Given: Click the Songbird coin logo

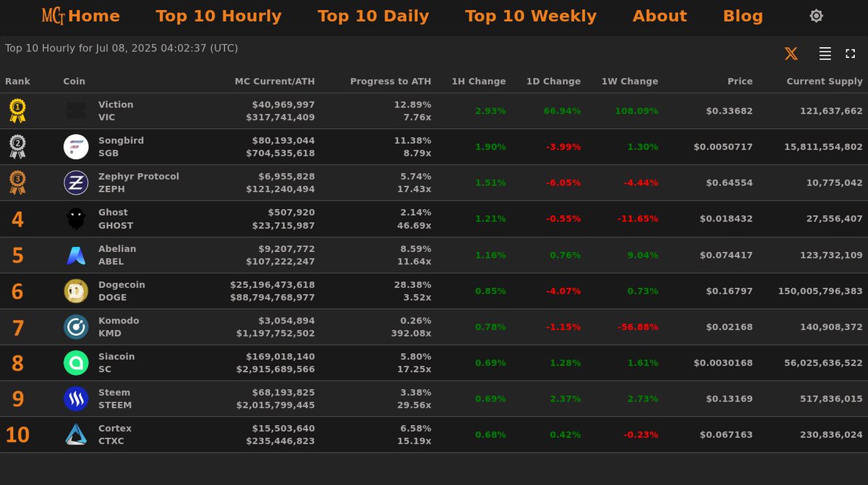Looking at the screenshot, I should (76, 147).
